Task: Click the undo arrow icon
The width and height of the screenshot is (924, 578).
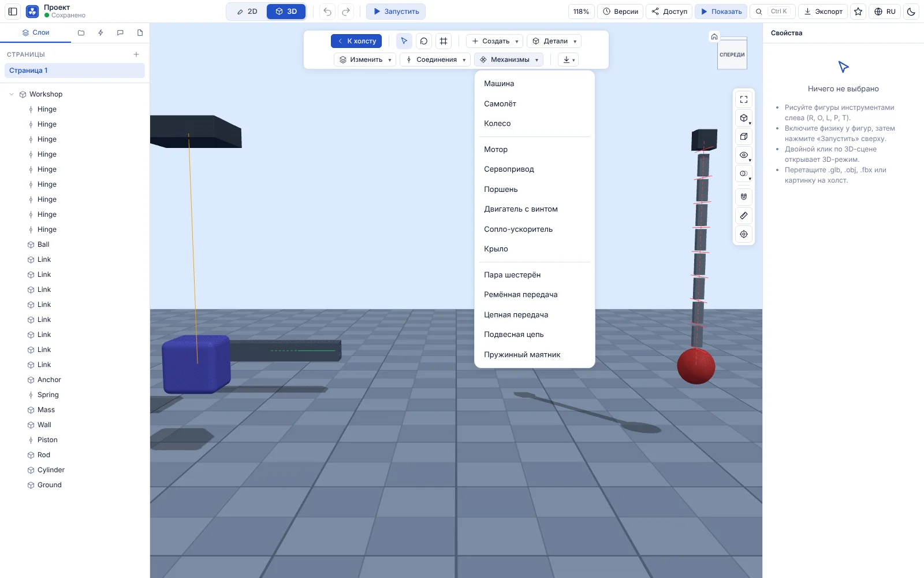Action: pos(327,12)
